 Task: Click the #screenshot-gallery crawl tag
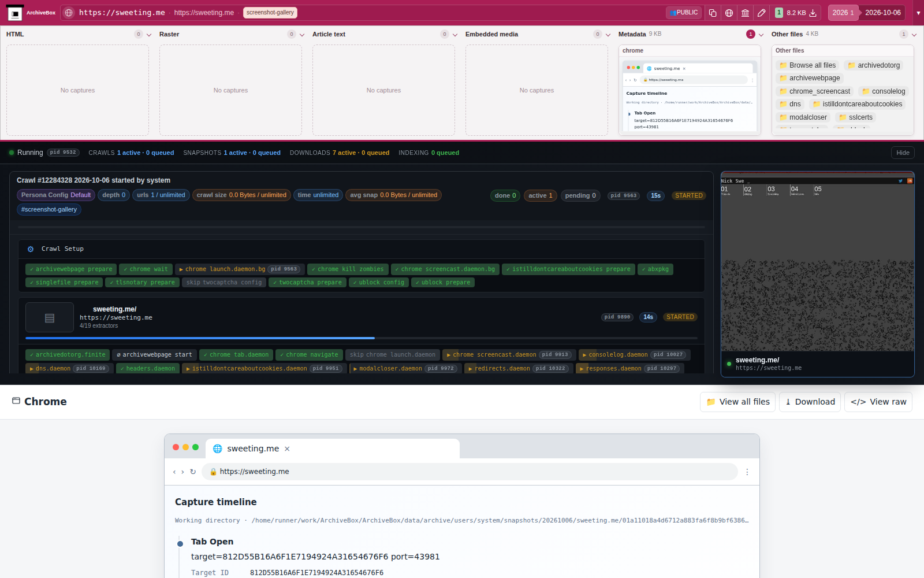(x=49, y=210)
